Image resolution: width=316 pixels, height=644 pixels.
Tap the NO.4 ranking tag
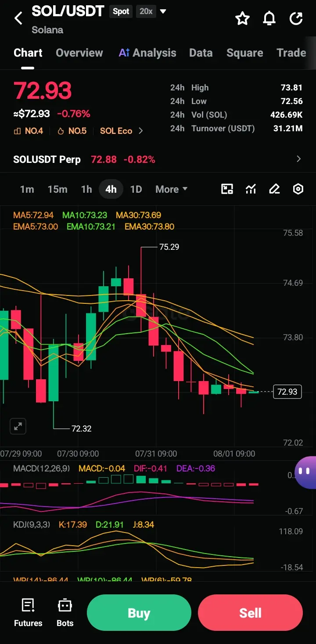29,131
